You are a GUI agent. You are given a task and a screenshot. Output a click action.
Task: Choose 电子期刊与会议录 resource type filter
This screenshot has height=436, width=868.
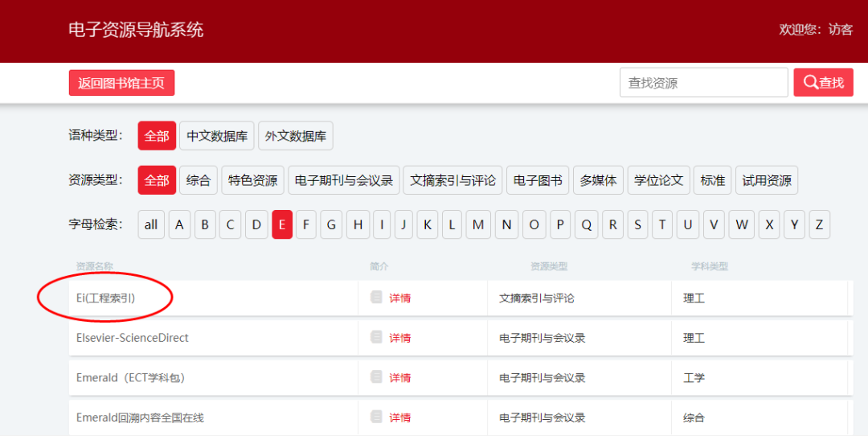[x=344, y=180]
